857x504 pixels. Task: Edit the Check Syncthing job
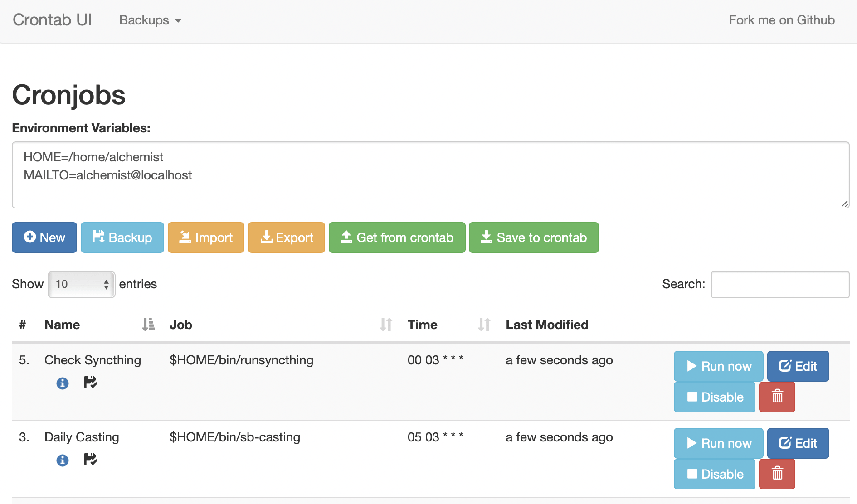pyautogui.click(x=798, y=366)
